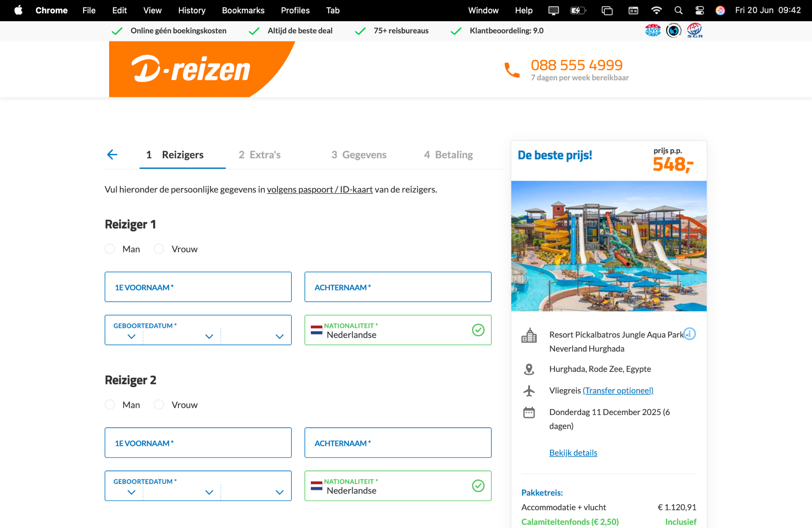
Task: Click the resort aqua park photo
Action: pos(609,246)
